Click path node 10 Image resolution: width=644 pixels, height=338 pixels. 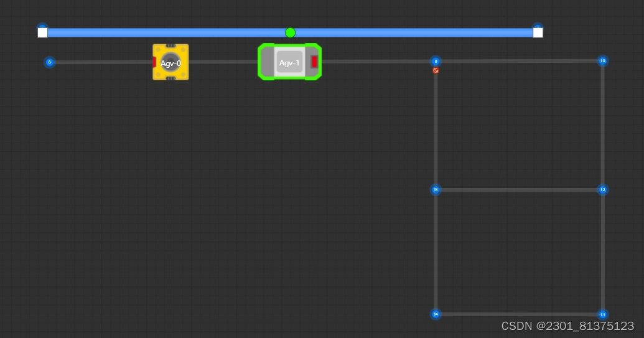pyautogui.click(x=602, y=61)
